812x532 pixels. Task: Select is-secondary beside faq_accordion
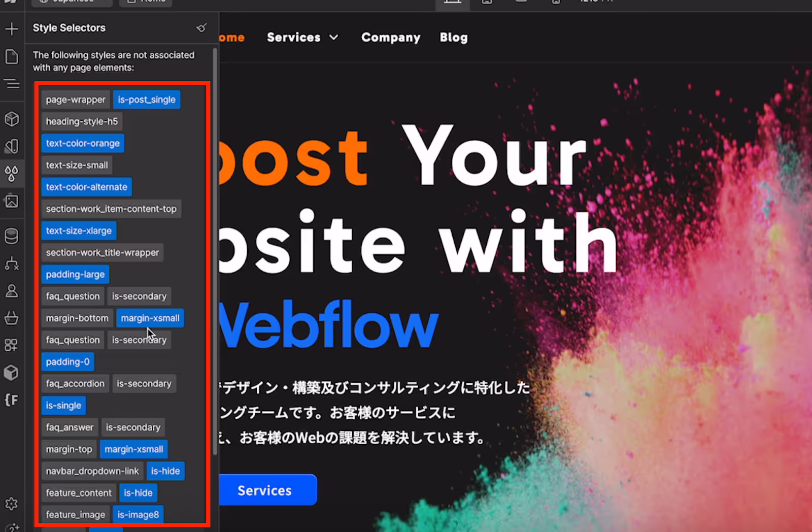click(144, 384)
